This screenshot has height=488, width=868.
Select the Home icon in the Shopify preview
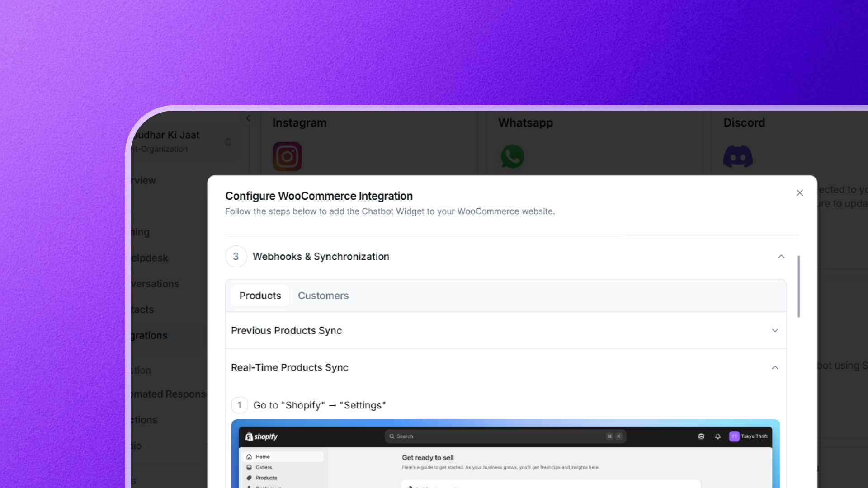click(249, 456)
